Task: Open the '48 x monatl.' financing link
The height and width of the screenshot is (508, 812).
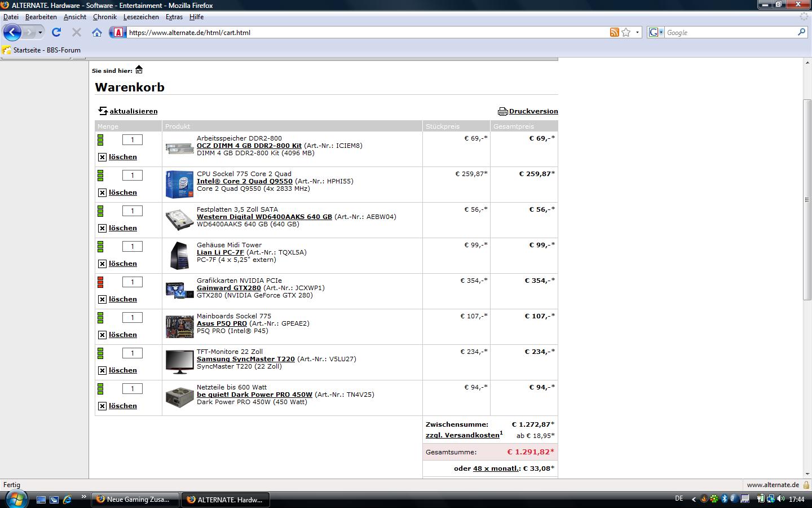Action: click(496, 468)
